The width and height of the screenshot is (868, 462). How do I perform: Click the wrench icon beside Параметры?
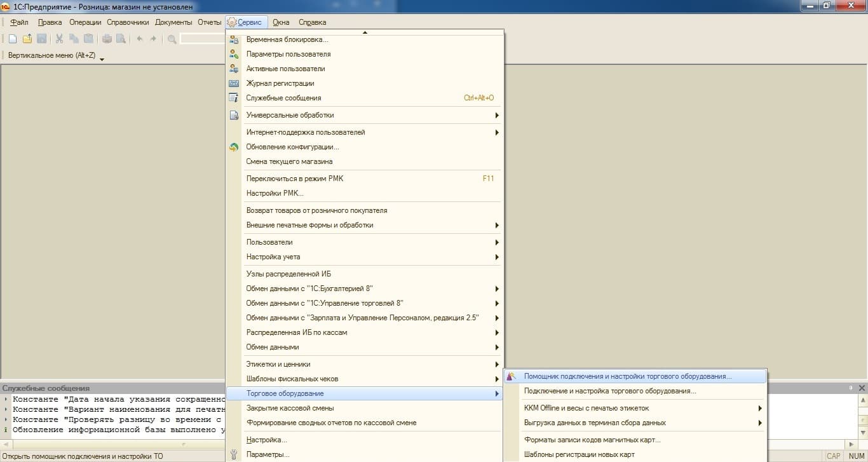coord(234,454)
